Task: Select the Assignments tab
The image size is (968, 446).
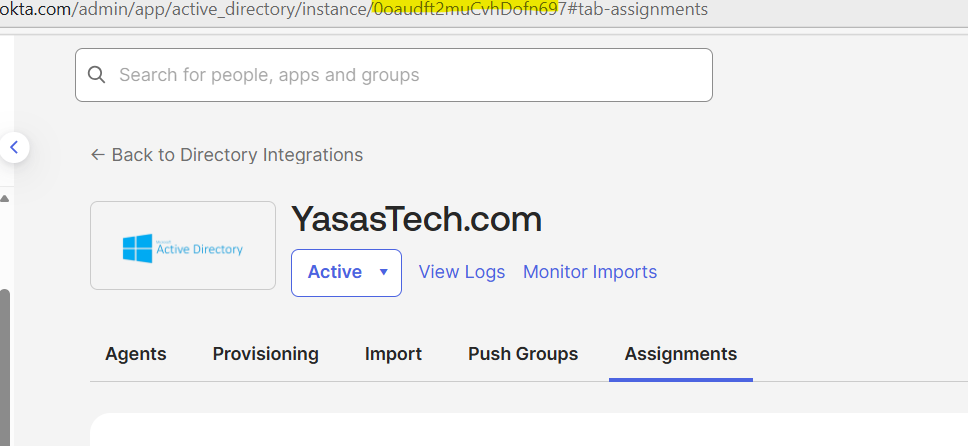Action: tap(680, 354)
